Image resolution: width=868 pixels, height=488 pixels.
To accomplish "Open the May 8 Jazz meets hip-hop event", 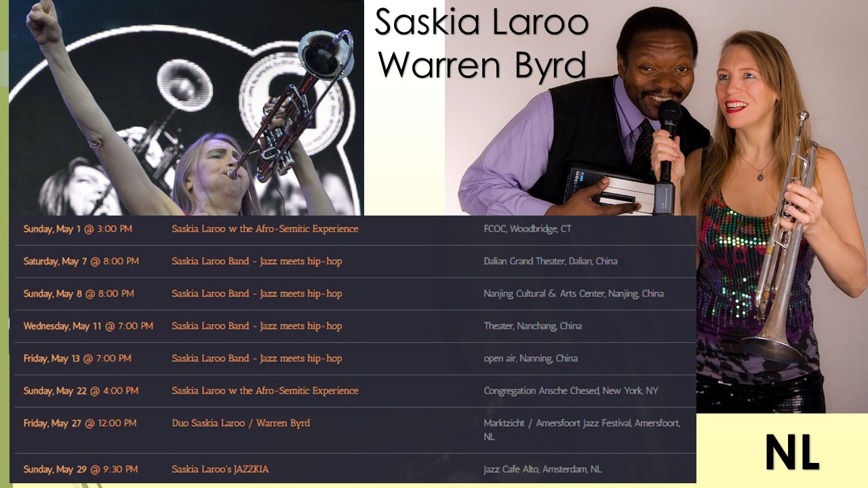I will 257,294.
